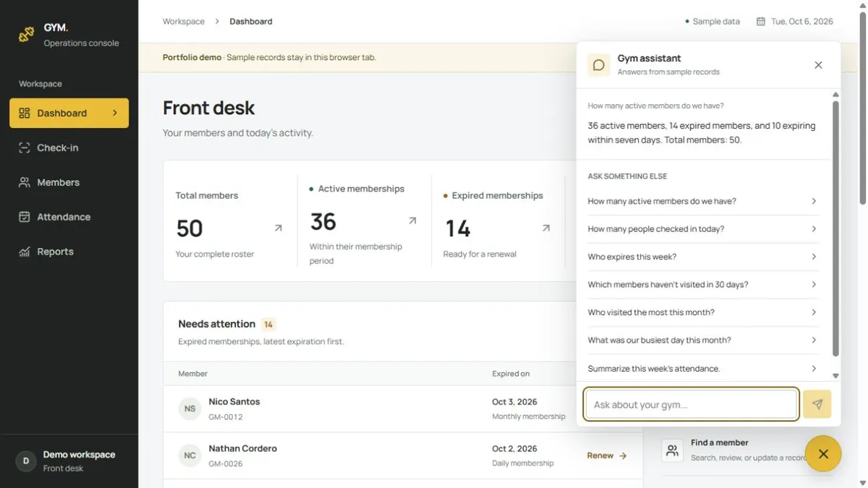This screenshot has width=868, height=488.
Task: Click the NS avatar for Nico Santos
Action: click(x=190, y=408)
